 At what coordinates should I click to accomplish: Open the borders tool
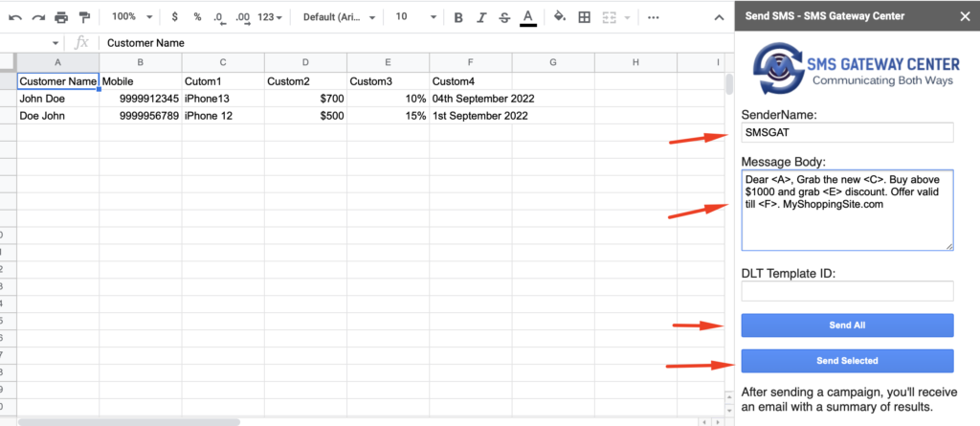tap(585, 17)
